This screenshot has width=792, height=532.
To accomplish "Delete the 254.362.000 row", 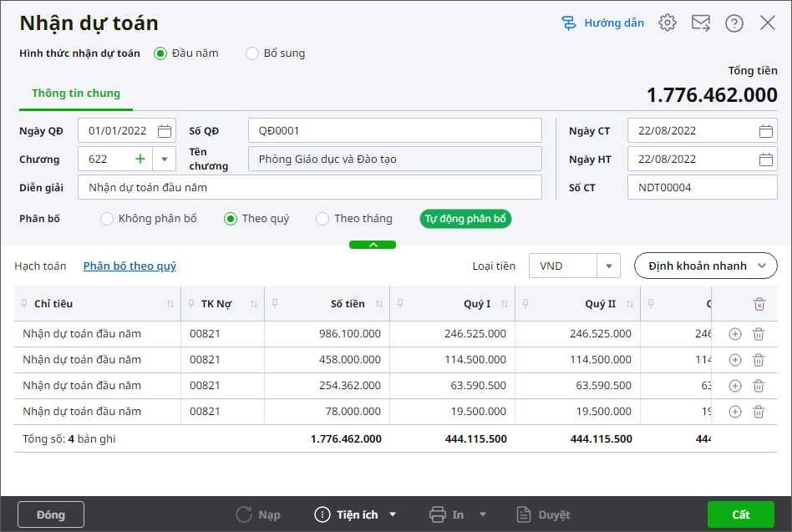I will pyautogui.click(x=759, y=386).
